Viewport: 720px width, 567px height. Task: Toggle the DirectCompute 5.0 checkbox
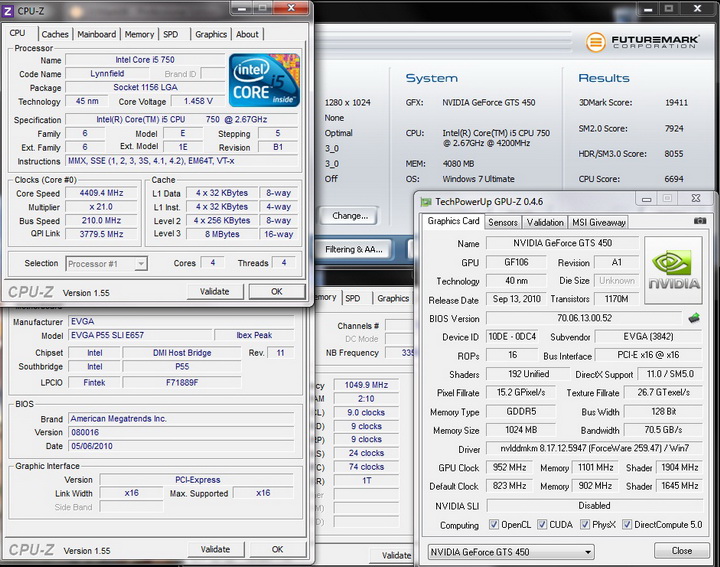click(627, 524)
